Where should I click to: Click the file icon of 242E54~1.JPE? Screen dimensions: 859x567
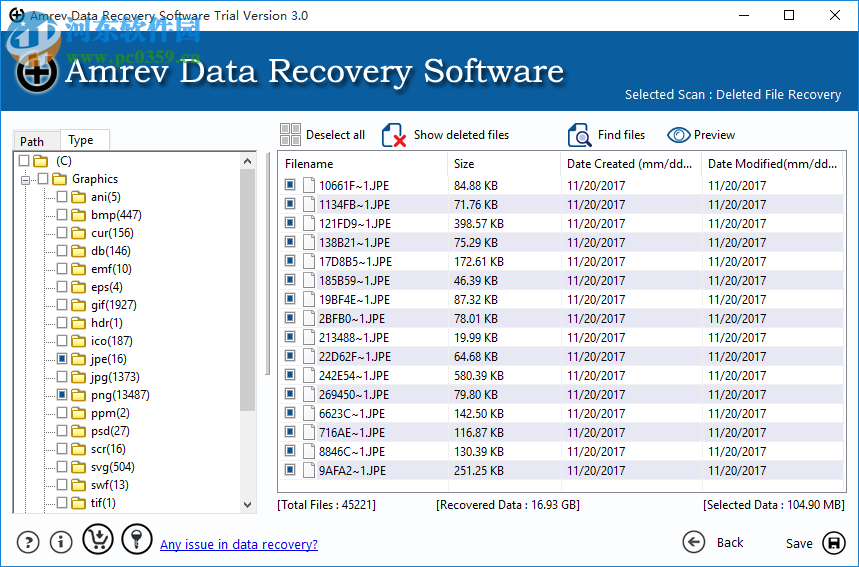click(309, 375)
